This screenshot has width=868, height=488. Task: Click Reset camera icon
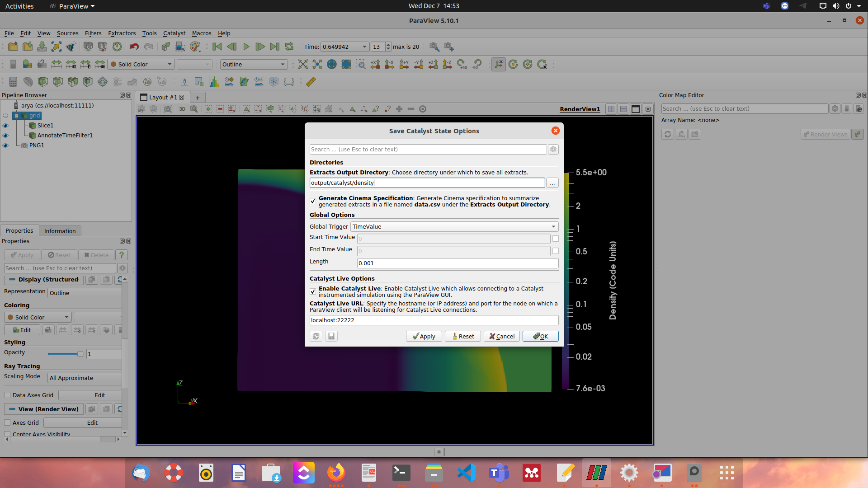303,64
